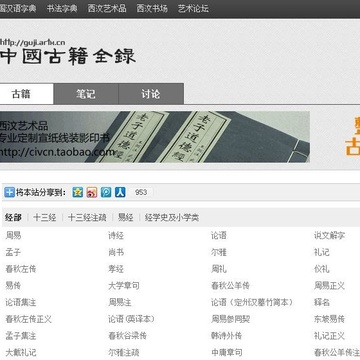
Task: Open the book 韩诗外传
Action: [x=227, y=336]
